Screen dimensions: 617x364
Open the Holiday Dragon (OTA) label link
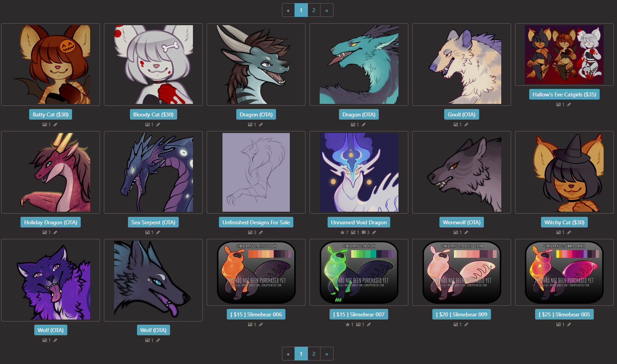tap(50, 222)
